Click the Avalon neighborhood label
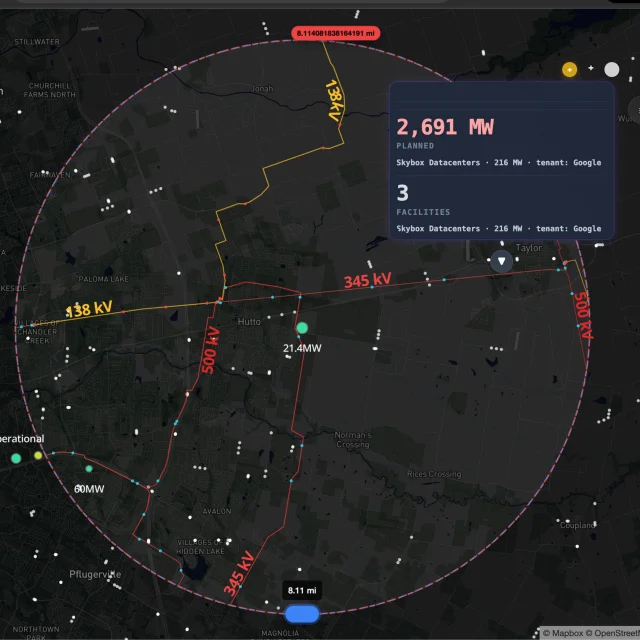The width and height of the screenshot is (640, 640). 217,511
